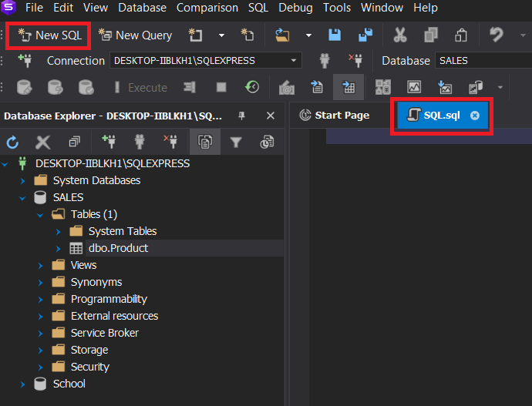Close the SQL.sql tab
532x406 pixels.
(475, 116)
